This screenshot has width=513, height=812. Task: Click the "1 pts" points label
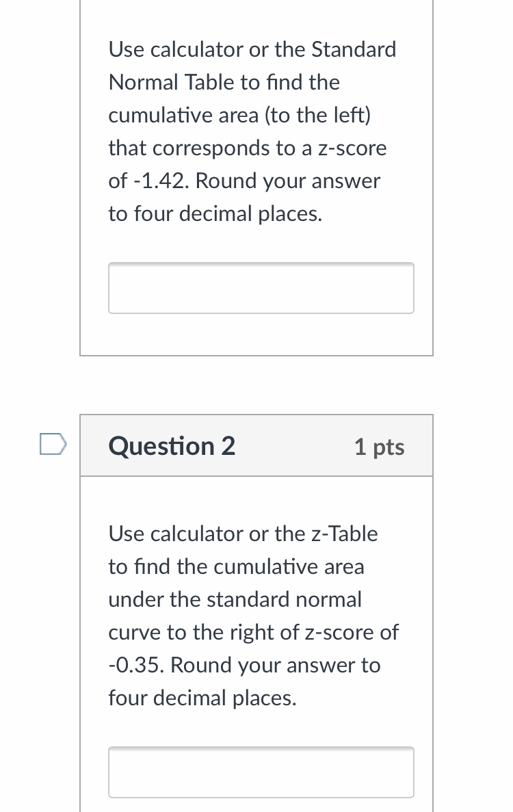pos(379,447)
